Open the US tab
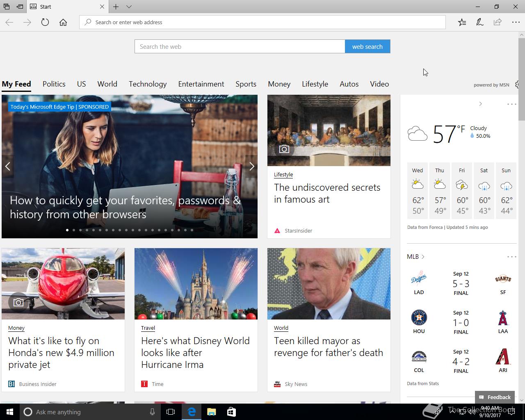Image resolution: width=525 pixels, height=420 pixels. [82, 84]
